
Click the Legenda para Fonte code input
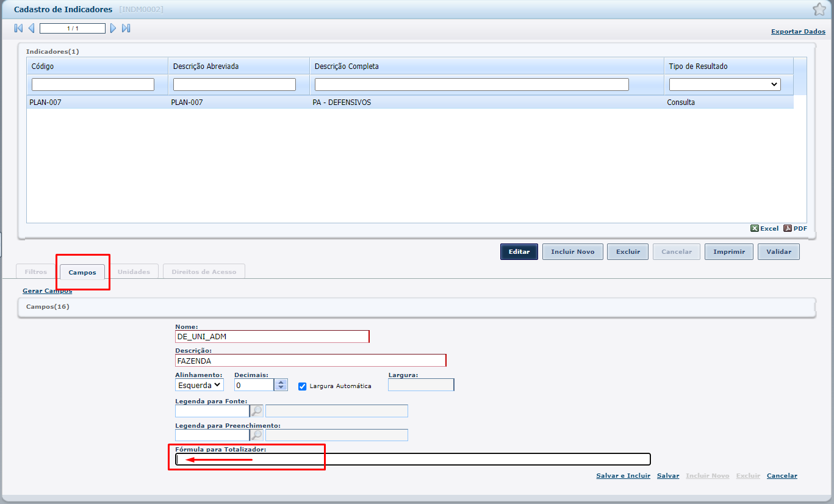pyautogui.click(x=212, y=411)
